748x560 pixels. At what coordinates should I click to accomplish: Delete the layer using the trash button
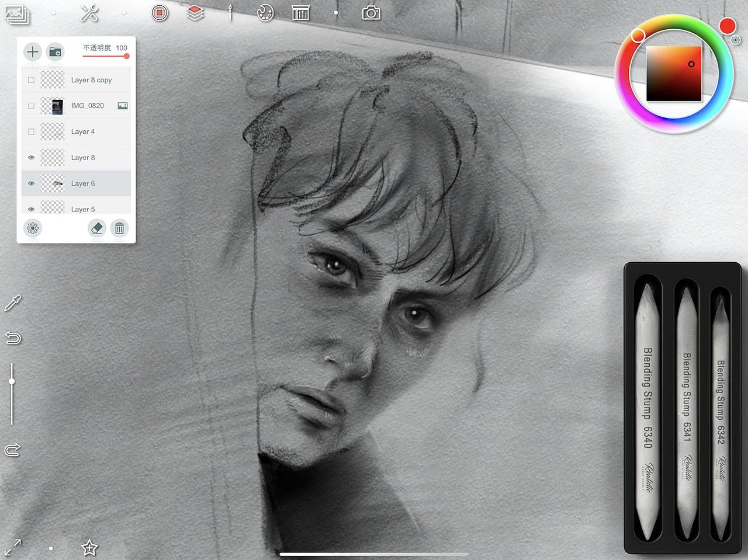click(x=119, y=228)
